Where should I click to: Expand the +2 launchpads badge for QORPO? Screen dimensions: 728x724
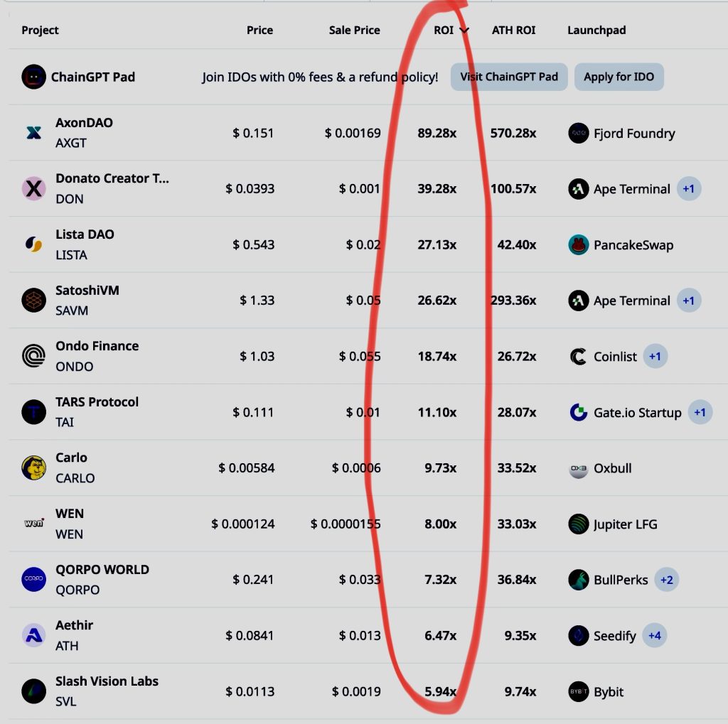tap(666, 580)
